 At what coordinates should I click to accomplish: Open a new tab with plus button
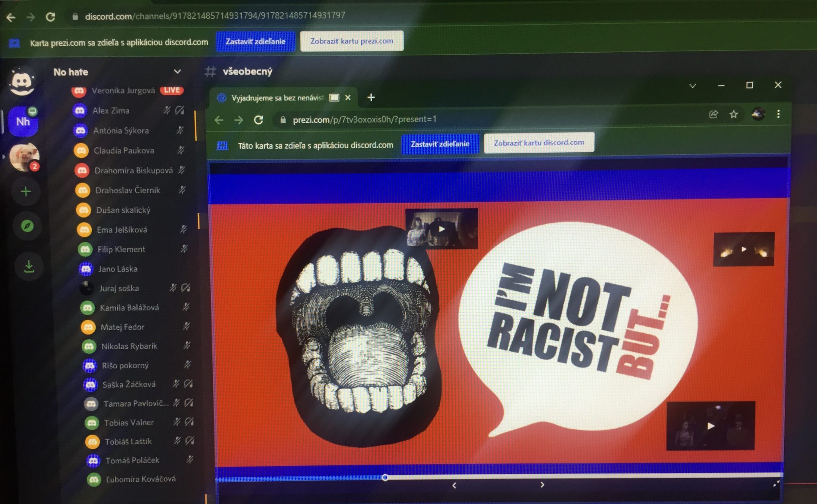click(371, 97)
